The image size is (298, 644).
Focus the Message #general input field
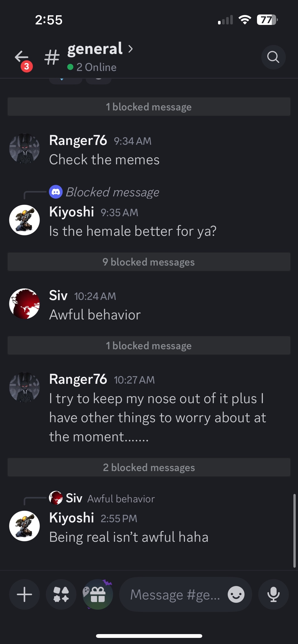click(x=175, y=595)
